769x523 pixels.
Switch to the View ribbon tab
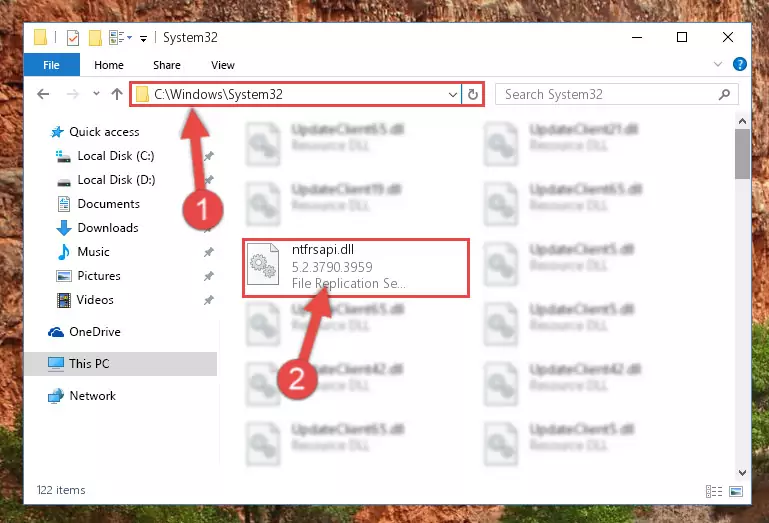223,65
